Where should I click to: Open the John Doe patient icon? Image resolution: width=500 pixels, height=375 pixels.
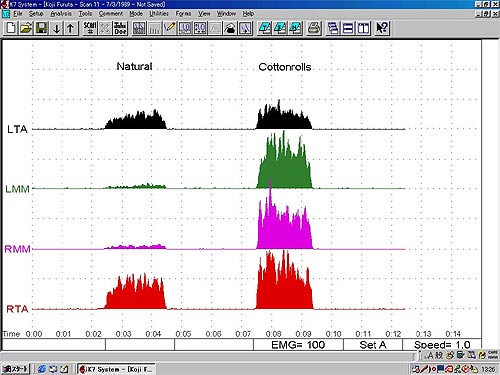[120, 28]
